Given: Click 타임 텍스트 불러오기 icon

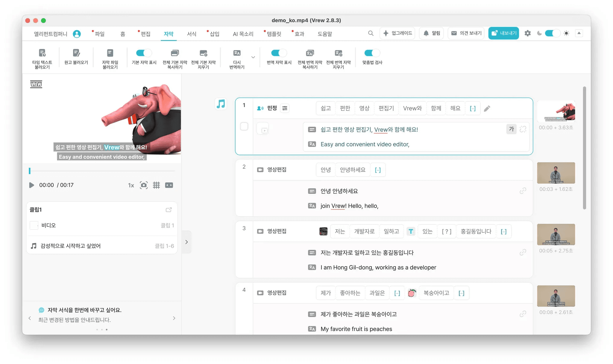Looking at the screenshot, I should pos(42,53).
